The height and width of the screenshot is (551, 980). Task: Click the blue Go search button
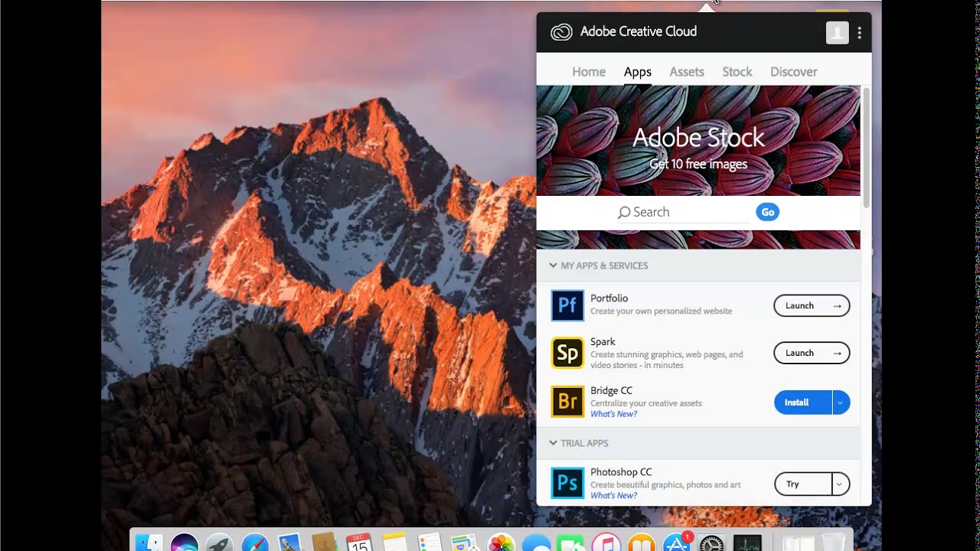[768, 212]
